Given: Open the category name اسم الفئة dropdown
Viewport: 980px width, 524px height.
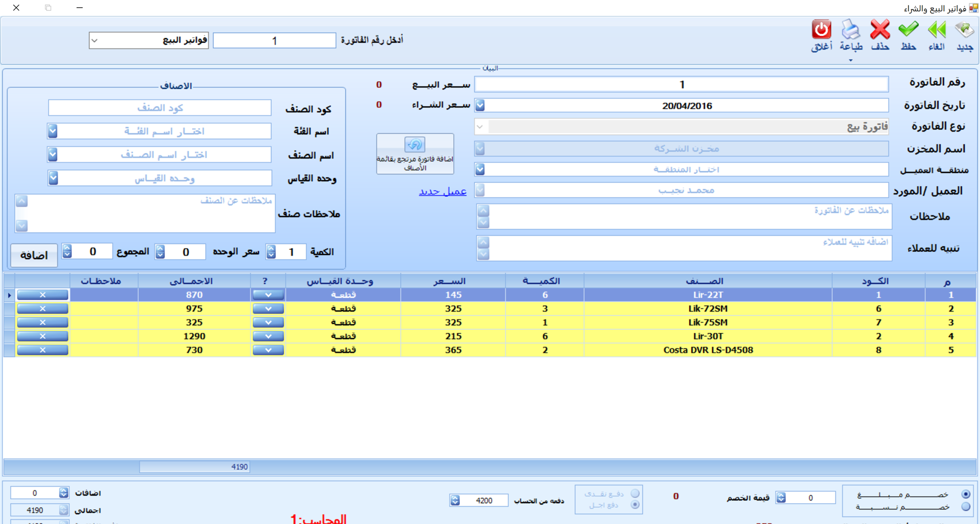Looking at the screenshot, I should point(53,131).
